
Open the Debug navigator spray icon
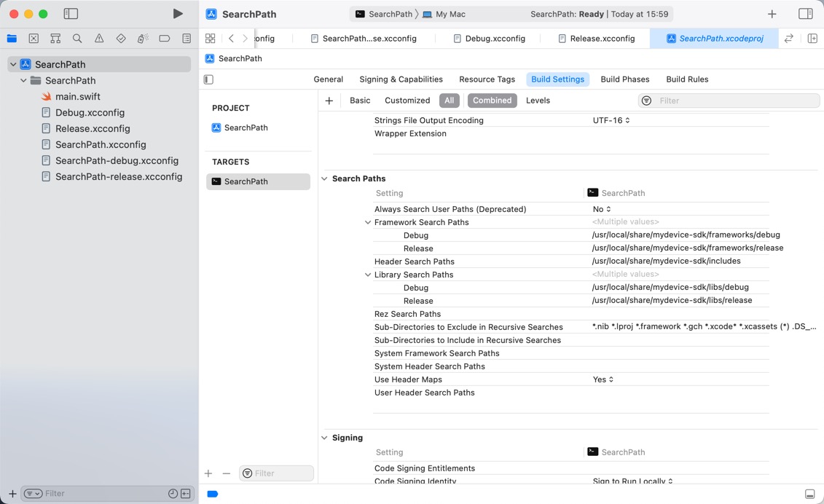[x=142, y=39]
